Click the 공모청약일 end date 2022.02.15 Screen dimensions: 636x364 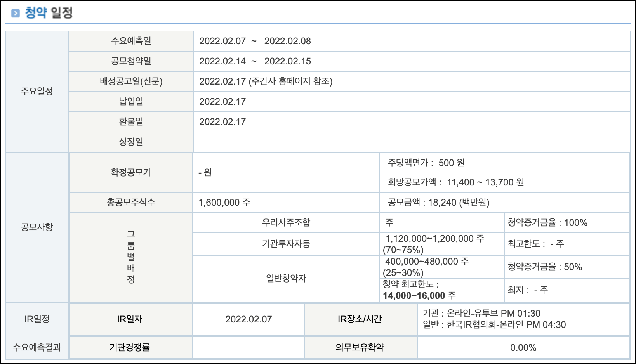pyautogui.click(x=288, y=61)
